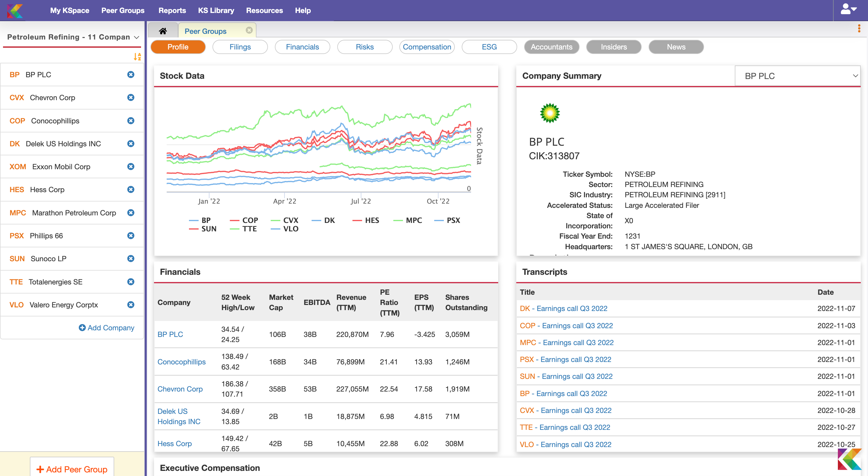Switch to the Risks tab
The width and height of the screenshot is (868, 476).
point(365,47)
